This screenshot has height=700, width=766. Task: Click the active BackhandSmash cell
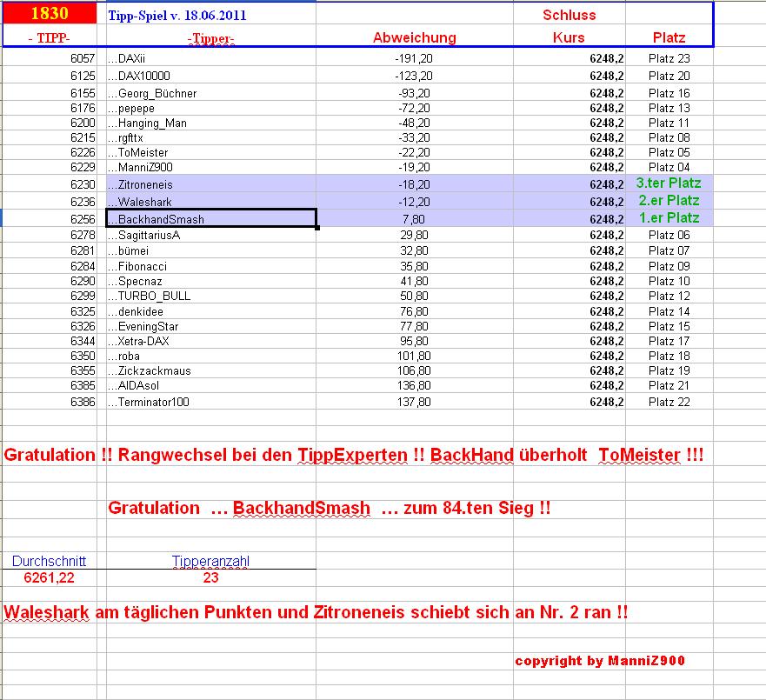point(211,218)
